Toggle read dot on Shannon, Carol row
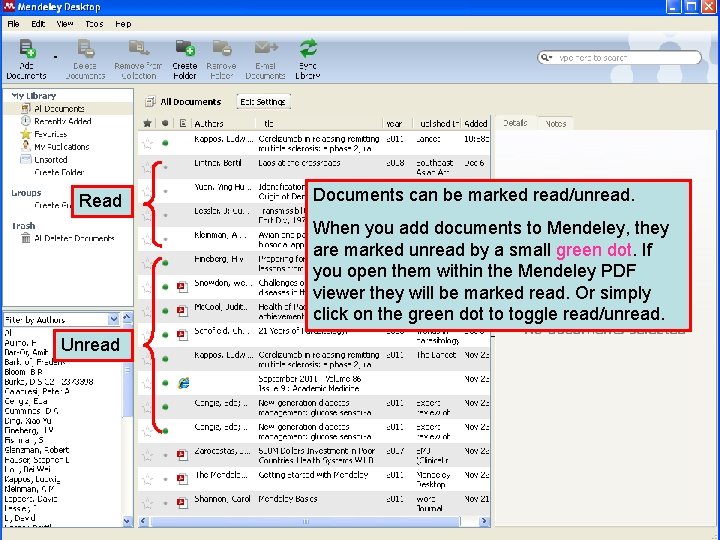 (x=165, y=503)
